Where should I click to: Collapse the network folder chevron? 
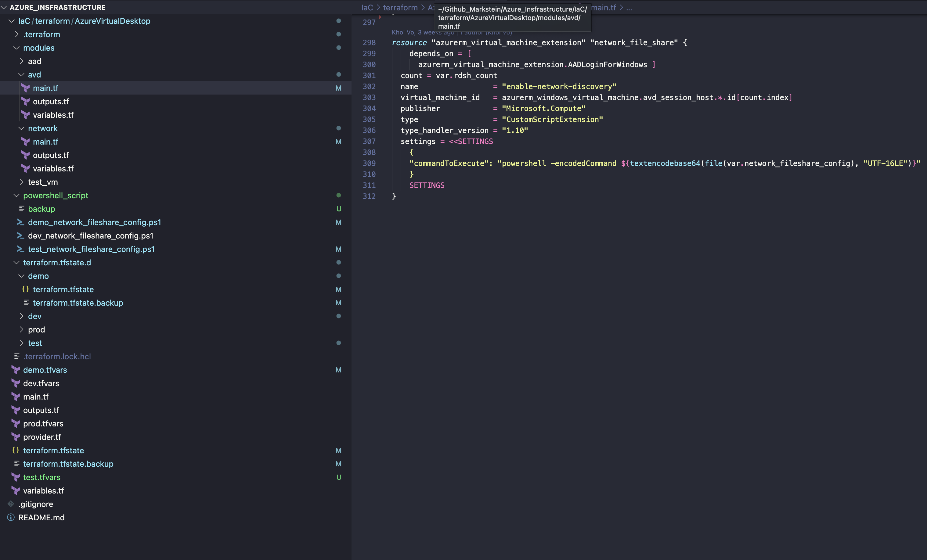pos(21,128)
